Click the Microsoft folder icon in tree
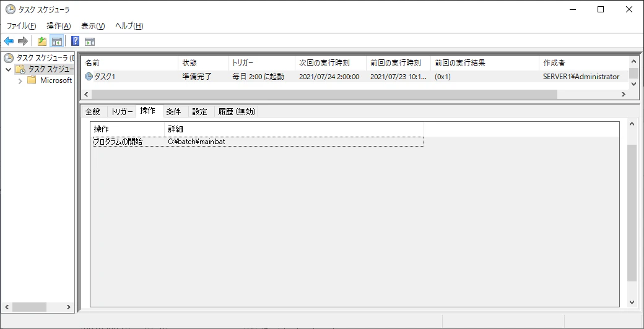 click(32, 80)
